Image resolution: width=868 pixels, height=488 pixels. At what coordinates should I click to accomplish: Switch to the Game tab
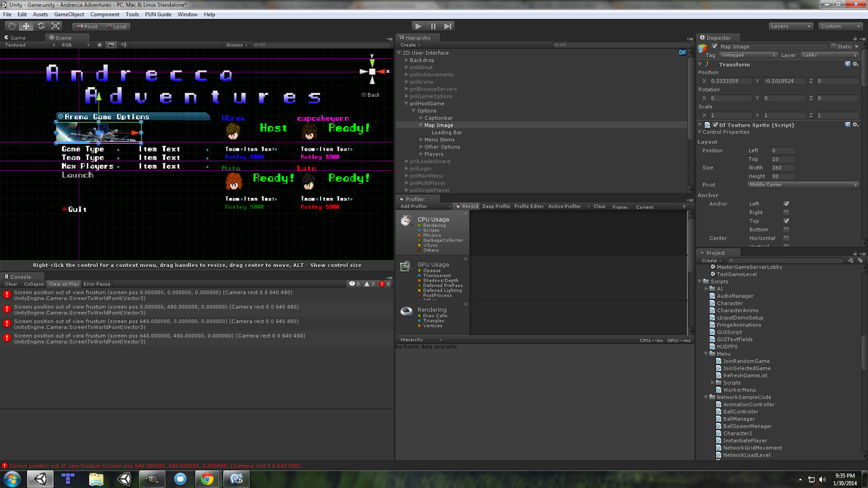(x=18, y=38)
